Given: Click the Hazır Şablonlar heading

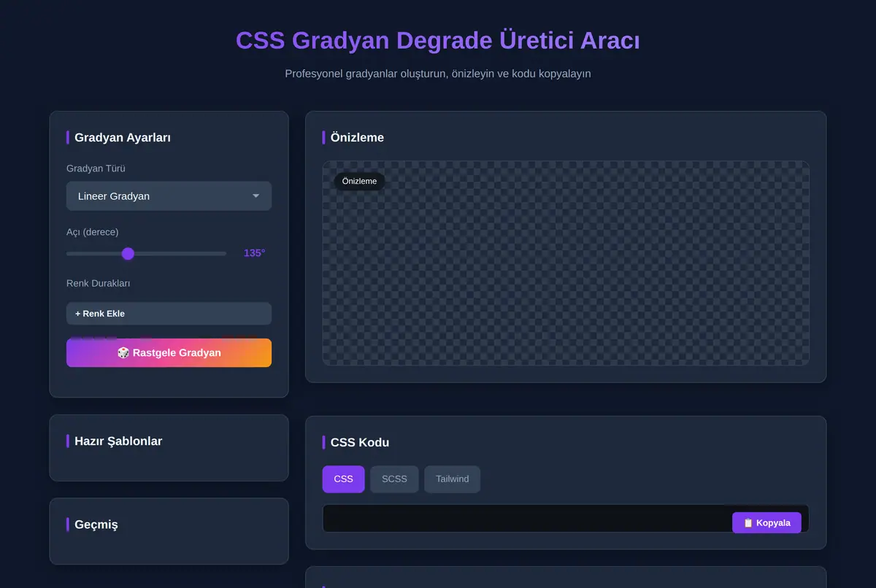Looking at the screenshot, I should click(118, 441).
